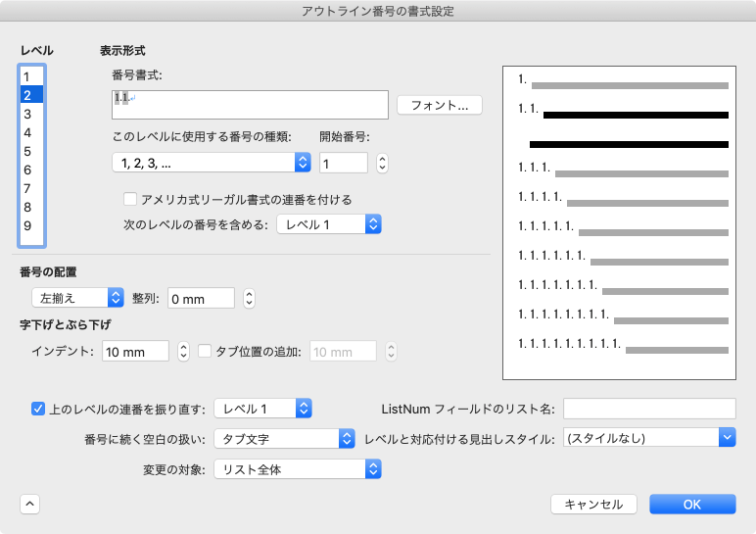
Task: Select level 5 in the level list
Action: (28, 151)
